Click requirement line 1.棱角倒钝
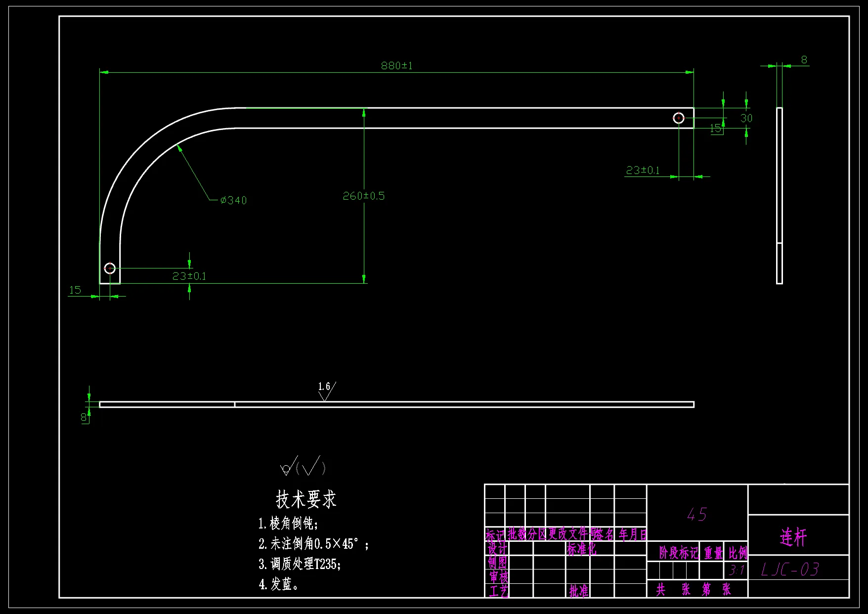Viewport: 868px width, 614px height. (x=289, y=523)
